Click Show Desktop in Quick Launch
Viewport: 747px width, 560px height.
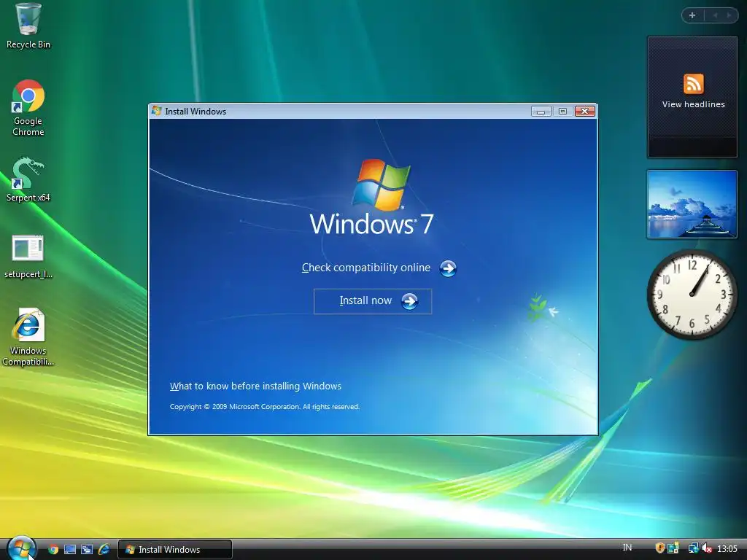[70, 550]
